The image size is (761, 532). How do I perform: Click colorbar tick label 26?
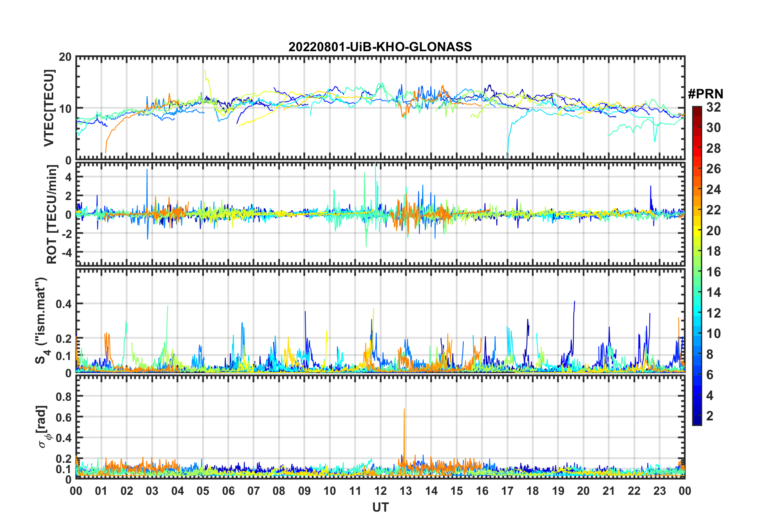[x=713, y=168]
